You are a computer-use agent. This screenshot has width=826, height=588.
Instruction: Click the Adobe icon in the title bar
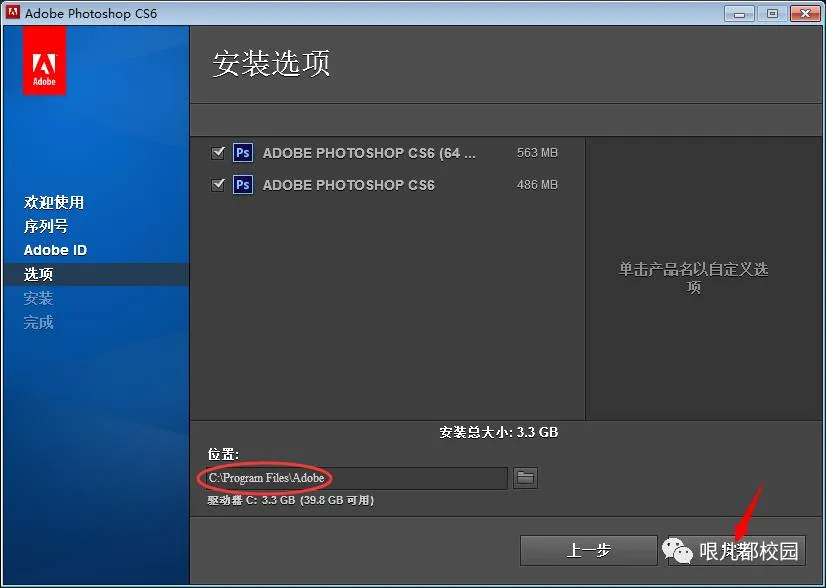(x=13, y=12)
